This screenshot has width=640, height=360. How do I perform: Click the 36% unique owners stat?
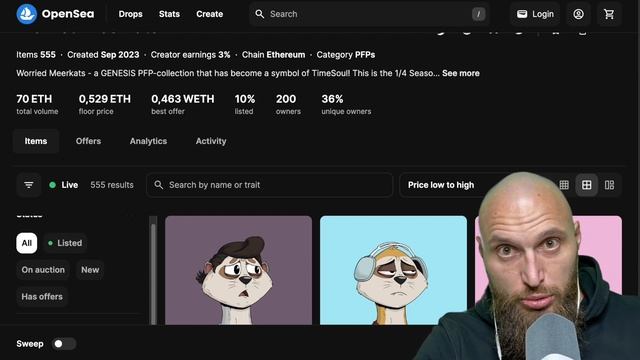coord(346,104)
